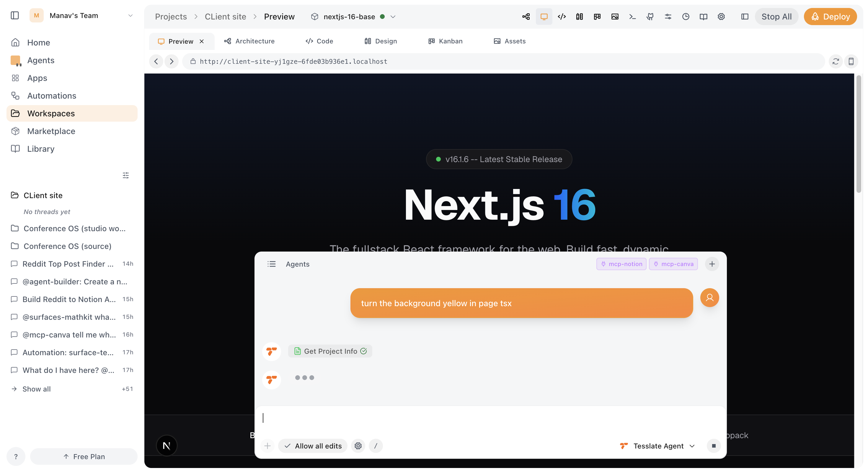Open the history clock icon in top toolbar
This screenshot has width=868, height=473.
point(686,17)
